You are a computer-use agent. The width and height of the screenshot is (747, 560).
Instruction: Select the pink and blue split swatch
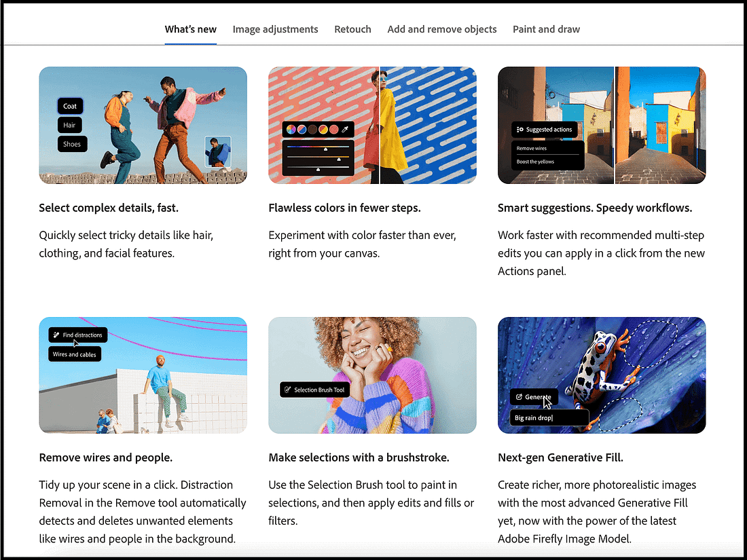click(302, 129)
